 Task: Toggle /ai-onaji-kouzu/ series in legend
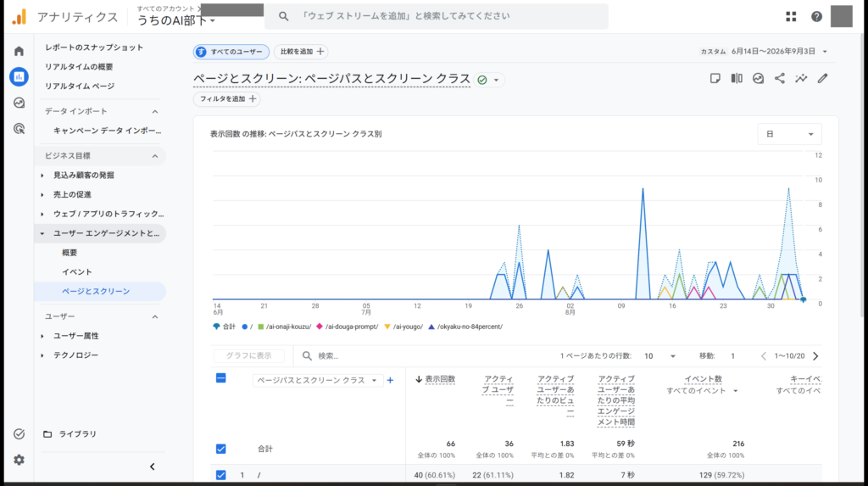tap(285, 327)
